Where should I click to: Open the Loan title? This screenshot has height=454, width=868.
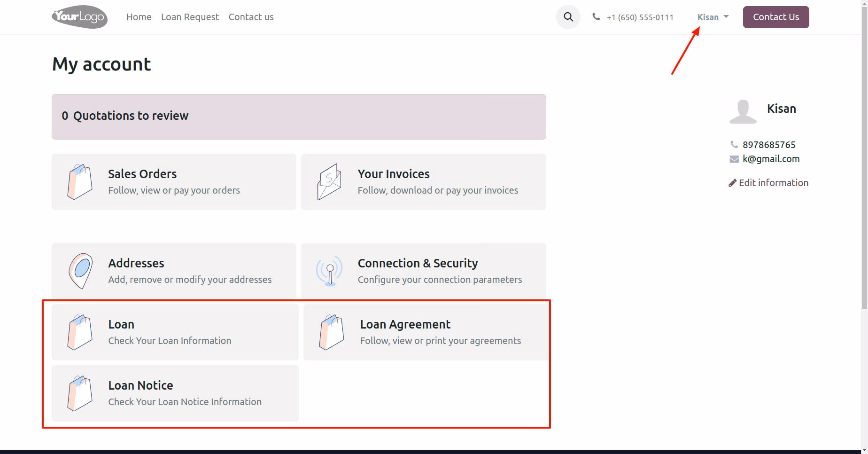[121, 324]
